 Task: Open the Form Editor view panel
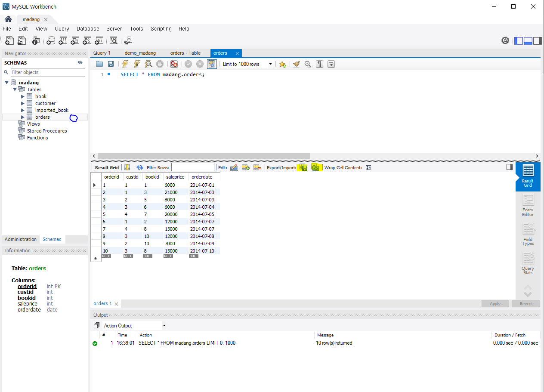click(528, 205)
